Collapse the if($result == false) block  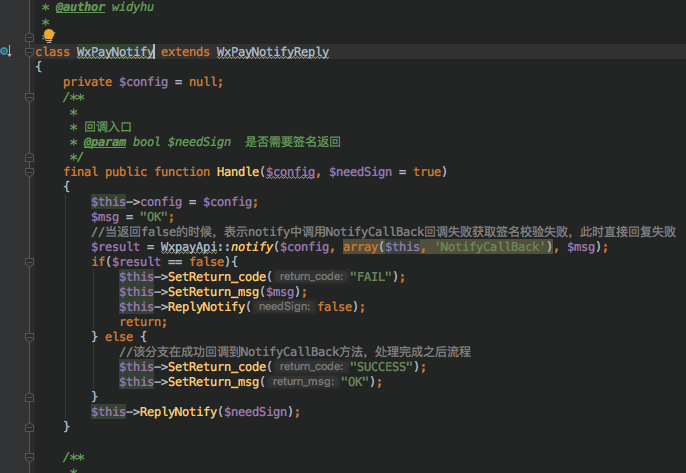[29, 262]
